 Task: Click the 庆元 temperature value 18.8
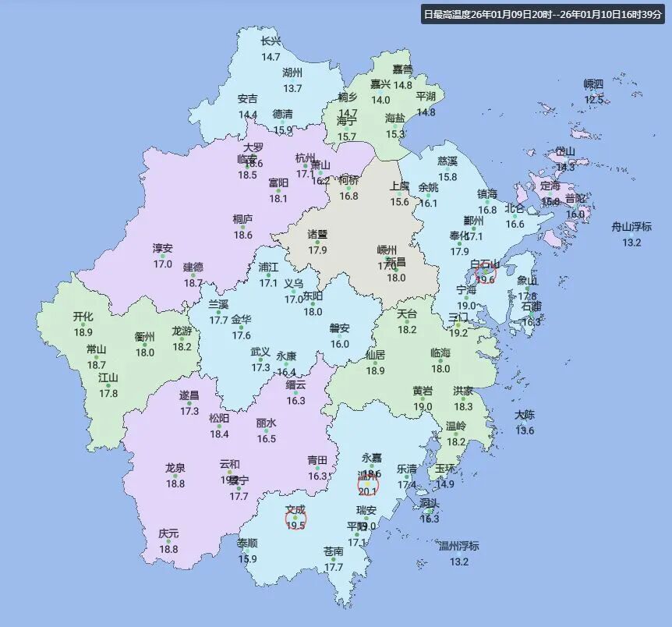click(168, 549)
